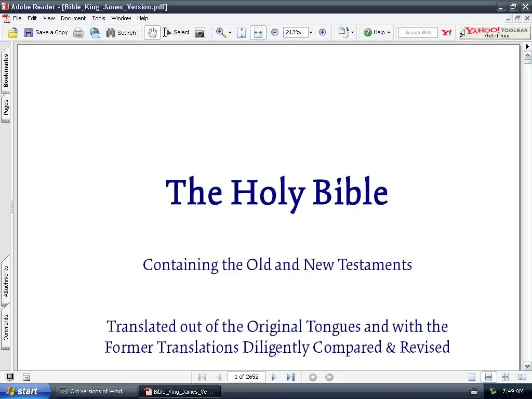Expand the zoom tool dropdown arrow
Viewport: 532px width, 399px height.
230,33
